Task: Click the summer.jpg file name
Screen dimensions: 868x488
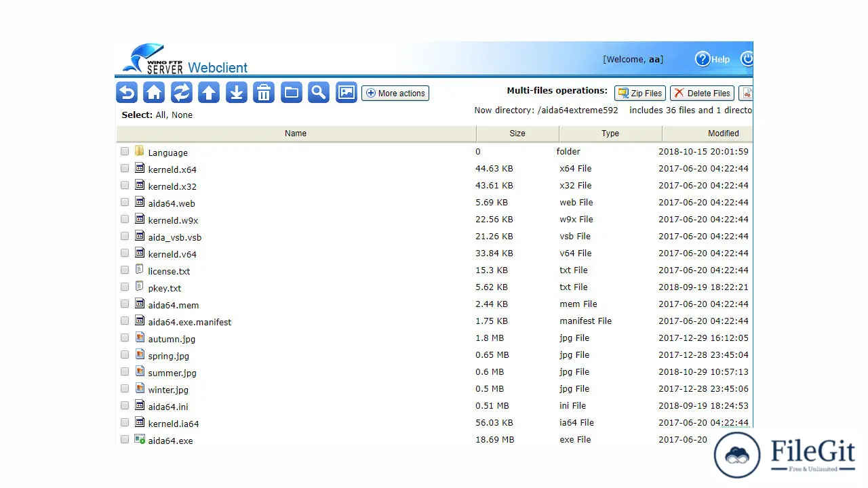Action: pyautogui.click(x=172, y=373)
